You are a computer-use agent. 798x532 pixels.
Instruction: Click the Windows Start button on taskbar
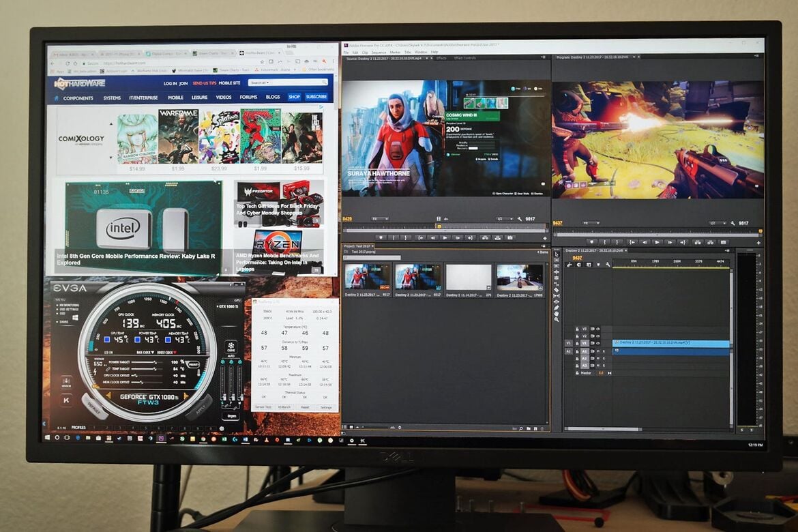pyautogui.click(x=47, y=438)
